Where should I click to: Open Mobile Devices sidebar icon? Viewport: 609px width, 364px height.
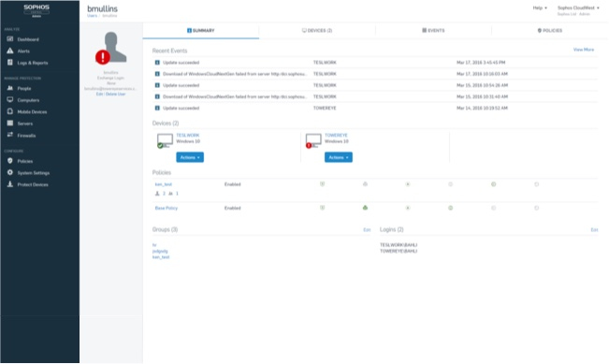[x=10, y=111]
